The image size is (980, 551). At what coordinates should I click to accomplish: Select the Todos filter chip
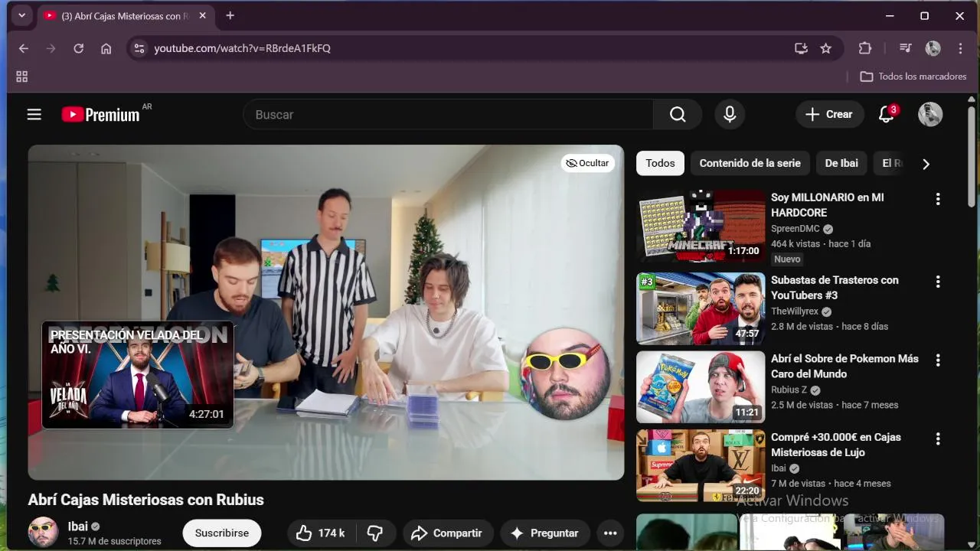click(660, 163)
